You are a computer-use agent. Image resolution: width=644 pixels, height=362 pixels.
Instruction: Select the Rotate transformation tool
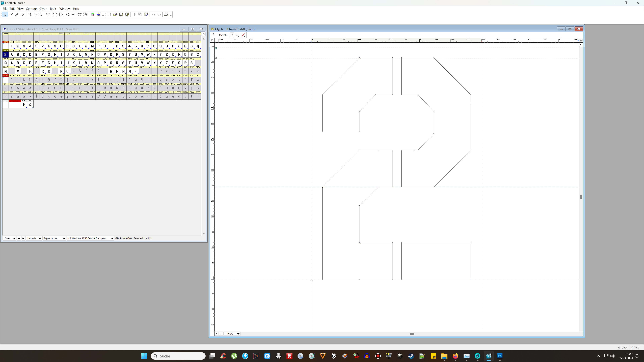coord(67,15)
